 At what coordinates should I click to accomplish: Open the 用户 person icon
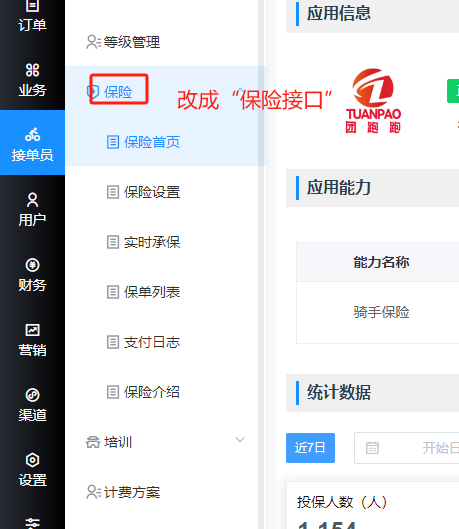(x=32, y=200)
